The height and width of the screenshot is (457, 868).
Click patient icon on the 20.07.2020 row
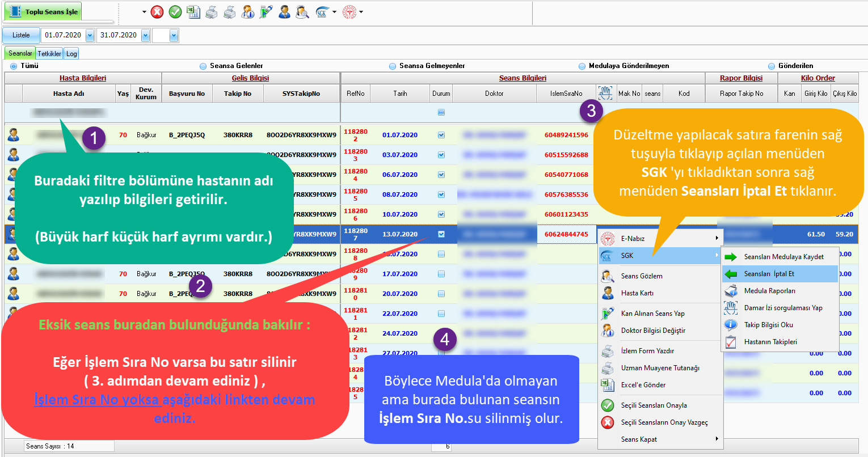[13, 294]
